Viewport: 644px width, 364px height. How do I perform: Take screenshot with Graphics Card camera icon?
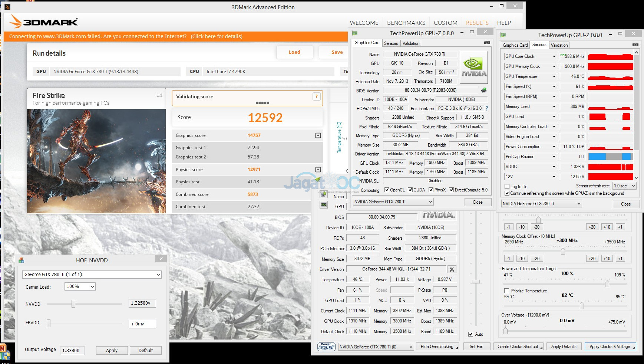click(x=487, y=43)
